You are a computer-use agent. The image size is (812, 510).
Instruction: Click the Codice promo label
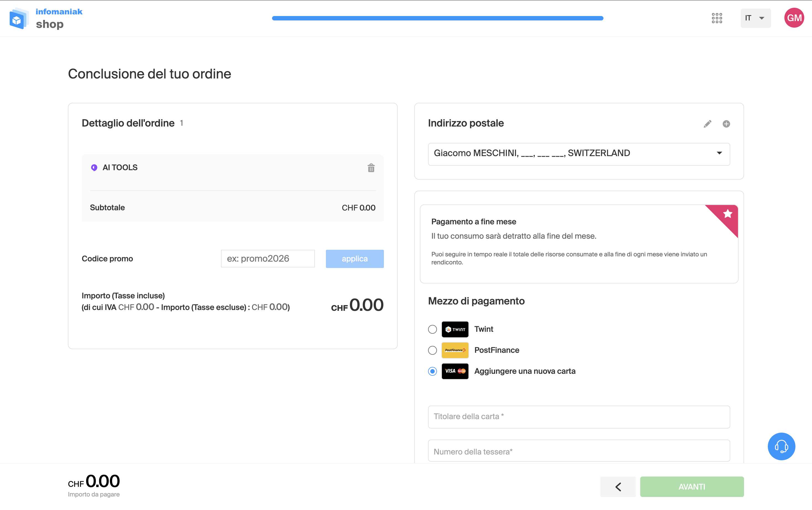click(107, 259)
